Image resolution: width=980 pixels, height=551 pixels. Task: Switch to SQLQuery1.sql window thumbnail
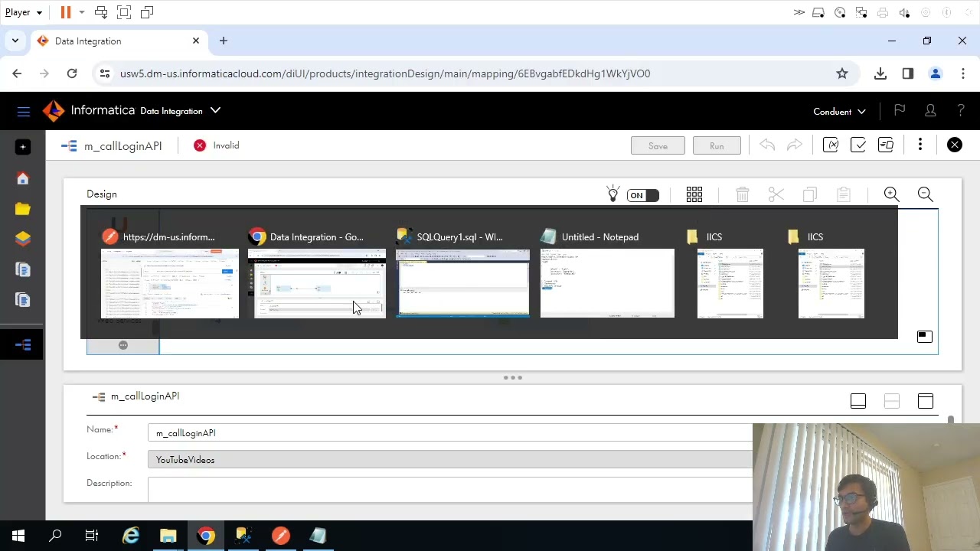pos(462,283)
